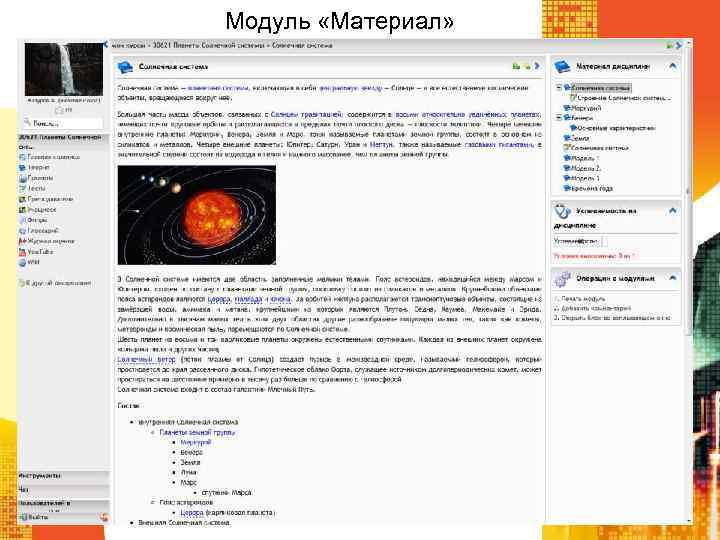720x540 pixels.
Task: Collapse the Операции с модулями panel
Action: (673, 278)
